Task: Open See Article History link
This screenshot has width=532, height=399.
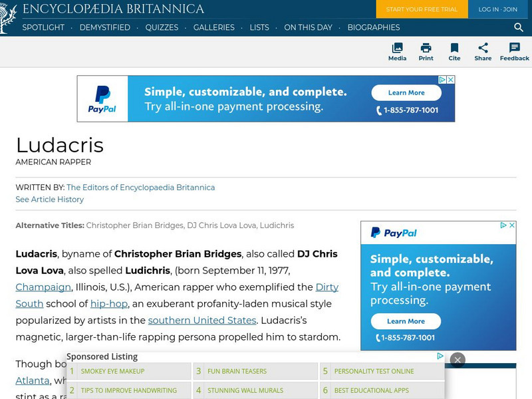Action: [x=49, y=199]
